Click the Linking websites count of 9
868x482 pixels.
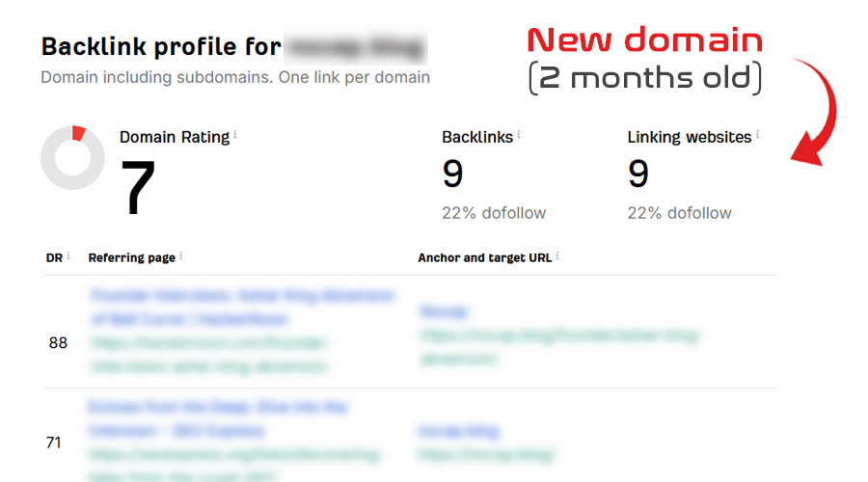click(638, 174)
